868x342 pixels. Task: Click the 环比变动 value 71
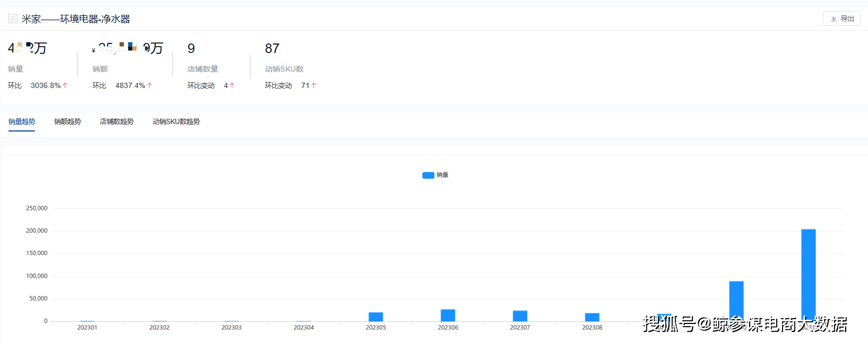305,85
